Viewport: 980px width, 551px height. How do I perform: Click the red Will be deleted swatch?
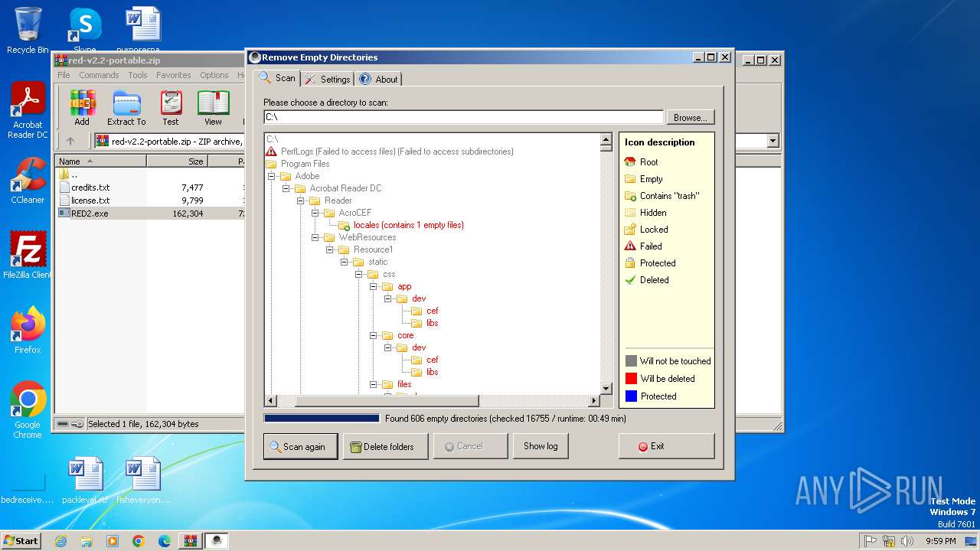tap(631, 379)
